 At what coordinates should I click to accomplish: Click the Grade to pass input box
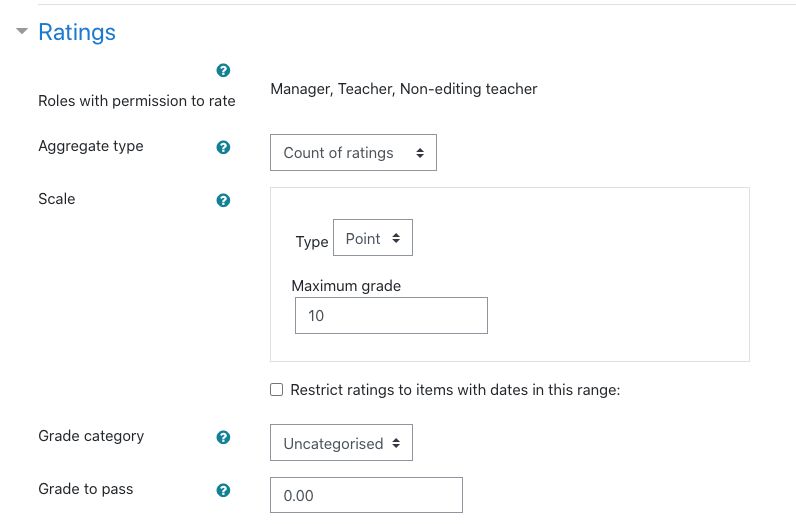[x=366, y=495]
